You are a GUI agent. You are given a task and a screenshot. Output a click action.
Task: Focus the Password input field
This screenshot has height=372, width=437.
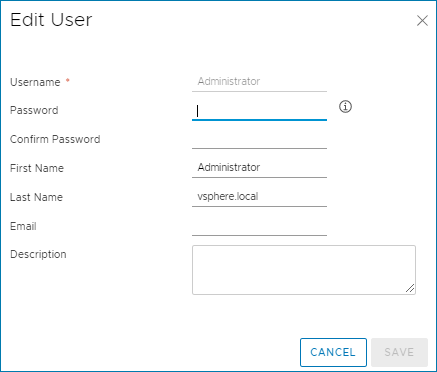(259, 111)
